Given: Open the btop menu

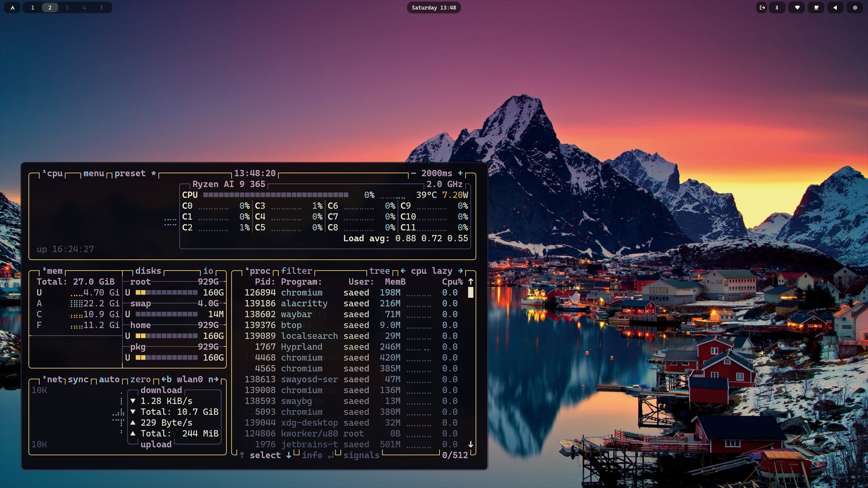Looking at the screenshot, I should pyautogui.click(x=94, y=173).
